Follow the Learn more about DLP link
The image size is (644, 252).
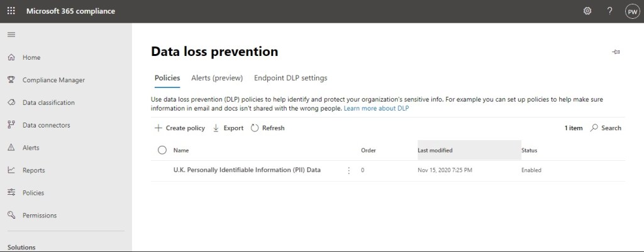(x=376, y=109)
